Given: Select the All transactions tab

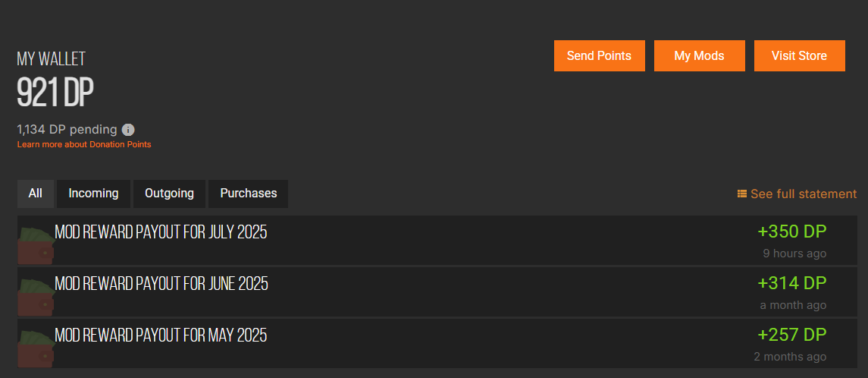Looking at the screenshot, I should (x=36, y=194).
